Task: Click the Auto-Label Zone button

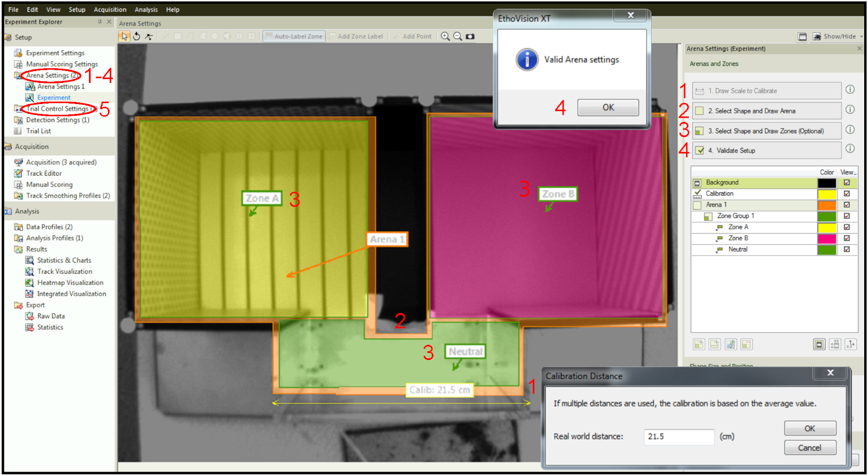Action: [294, 36]
